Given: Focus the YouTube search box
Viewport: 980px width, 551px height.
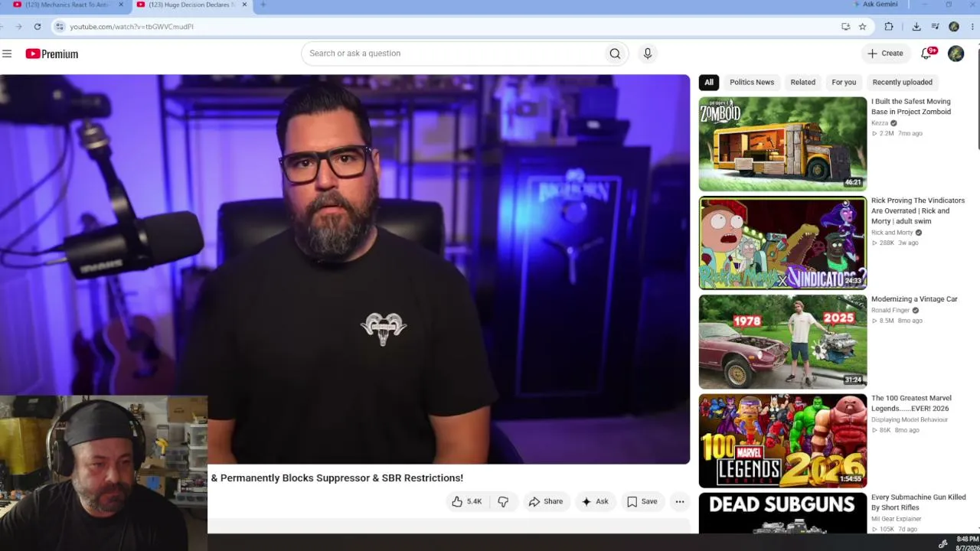Looking at the screenshot, I should tap(452, 54).
